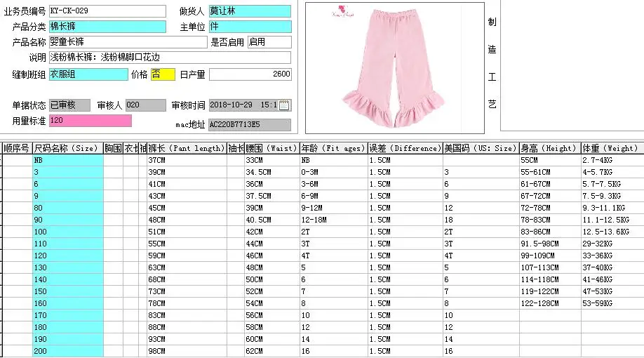Click pant length cell 68CM
The image size is (644, 358).
(x=187, y=279)
